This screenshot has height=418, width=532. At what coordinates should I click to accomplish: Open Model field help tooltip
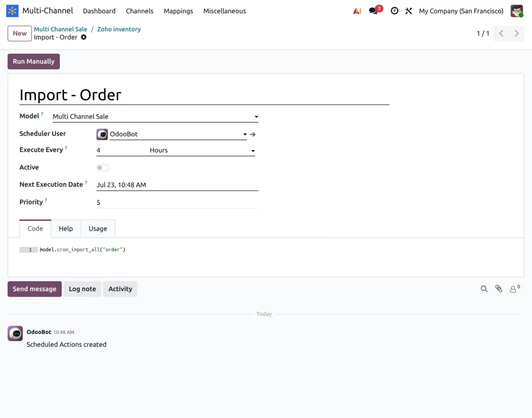(42, 114)
